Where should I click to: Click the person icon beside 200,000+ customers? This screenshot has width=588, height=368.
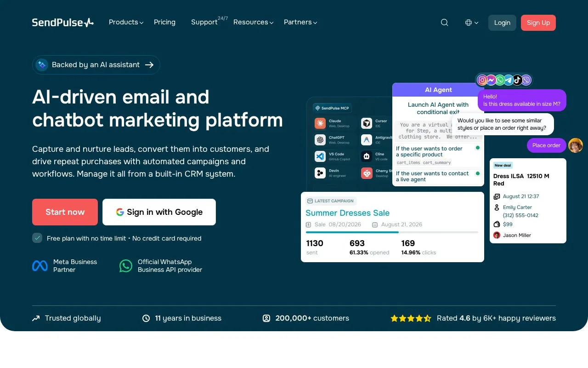click(266, 318)
